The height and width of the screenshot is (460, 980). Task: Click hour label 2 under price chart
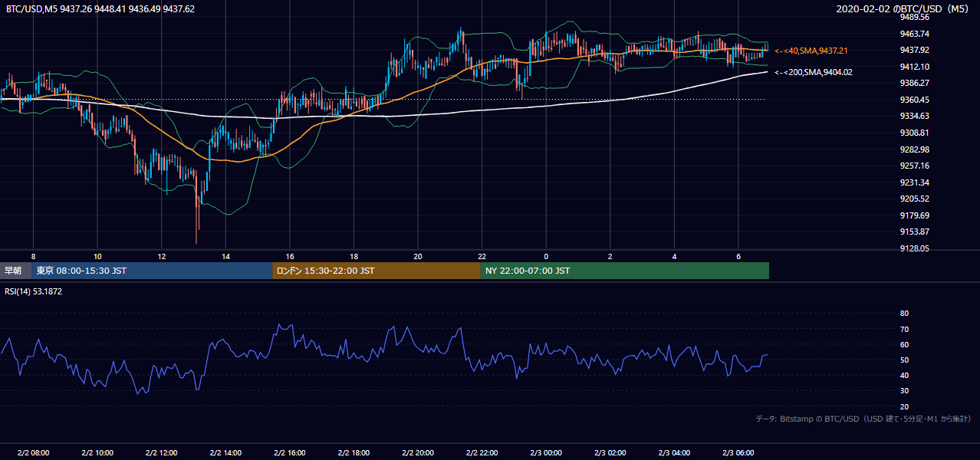tap(610, 255)
